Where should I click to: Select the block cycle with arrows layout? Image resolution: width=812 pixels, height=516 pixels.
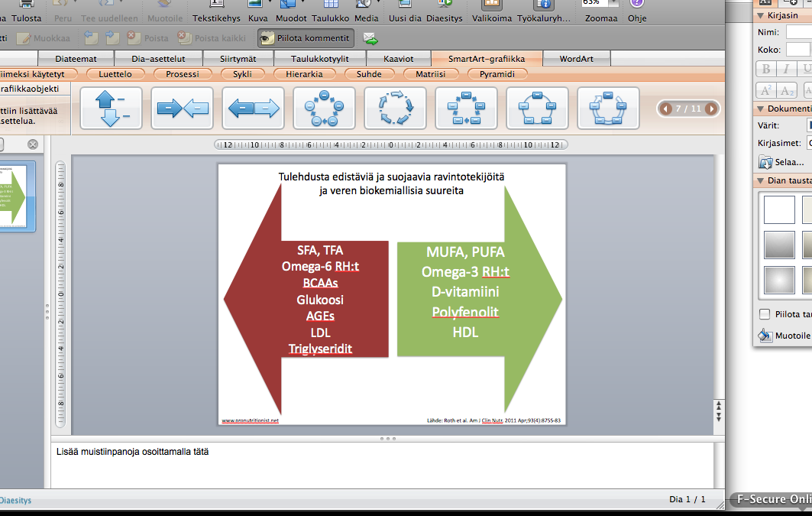pyautogui.click(x=466, y=109)
